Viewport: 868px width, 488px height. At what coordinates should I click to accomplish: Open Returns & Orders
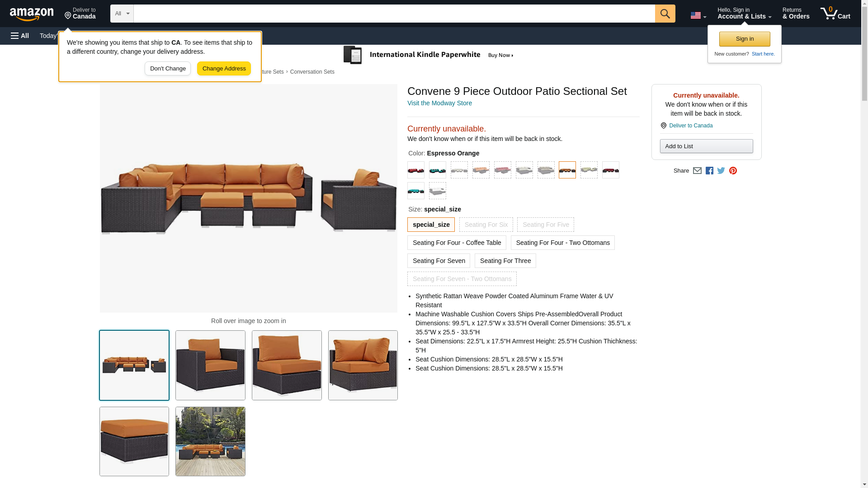pos(796,14)
